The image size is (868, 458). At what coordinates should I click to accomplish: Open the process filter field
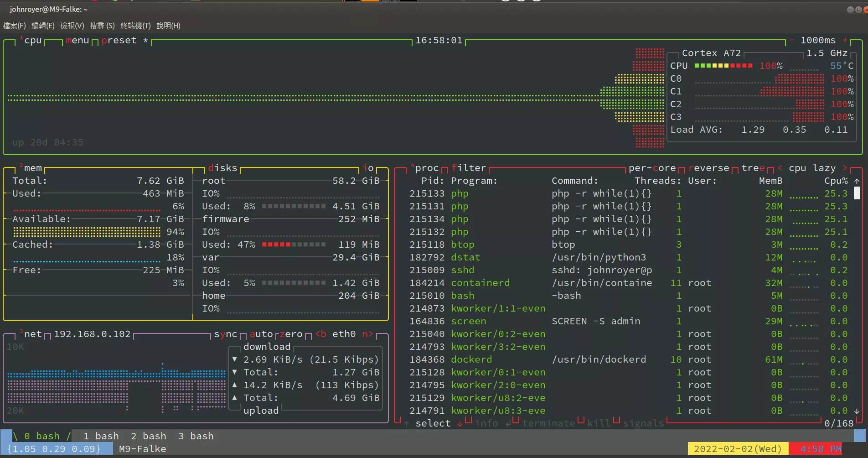pyautogui.click(x=469, y=168)
